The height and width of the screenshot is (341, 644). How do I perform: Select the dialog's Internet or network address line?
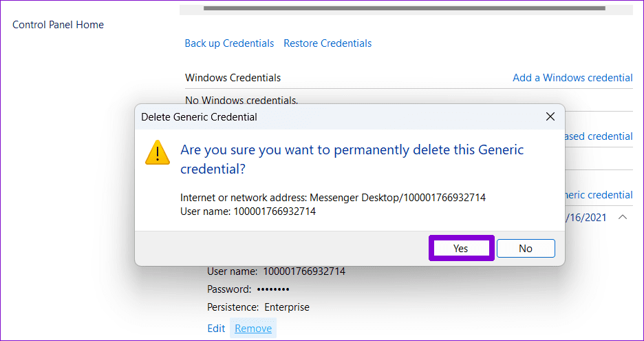click(x=333, y=198)
